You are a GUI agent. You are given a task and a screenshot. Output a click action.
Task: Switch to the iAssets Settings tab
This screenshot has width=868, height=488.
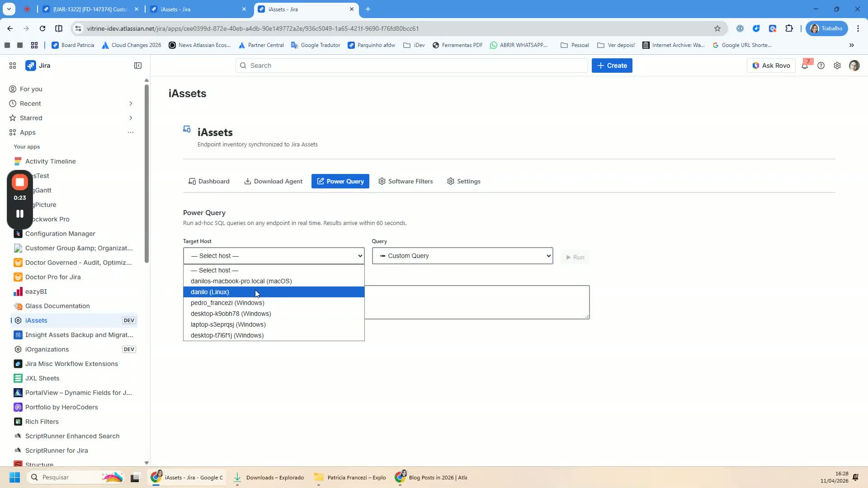point(464,181)
